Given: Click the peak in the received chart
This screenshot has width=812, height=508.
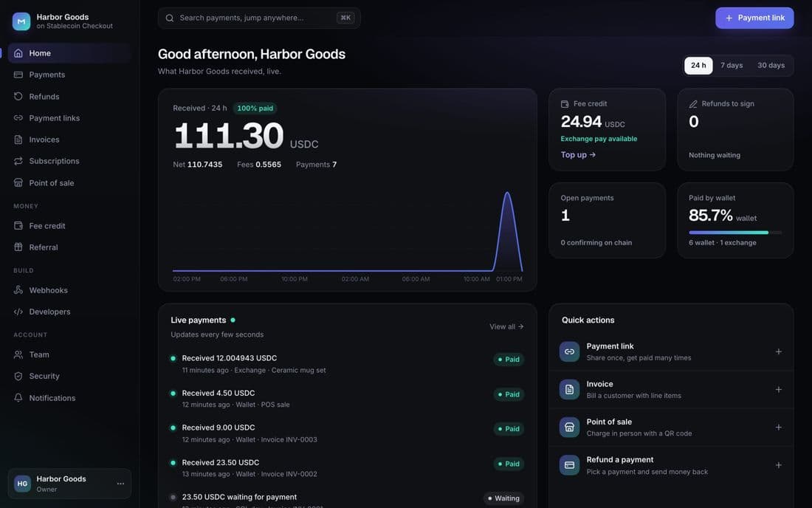Looking at the screenshot, I should click(507, 193).
